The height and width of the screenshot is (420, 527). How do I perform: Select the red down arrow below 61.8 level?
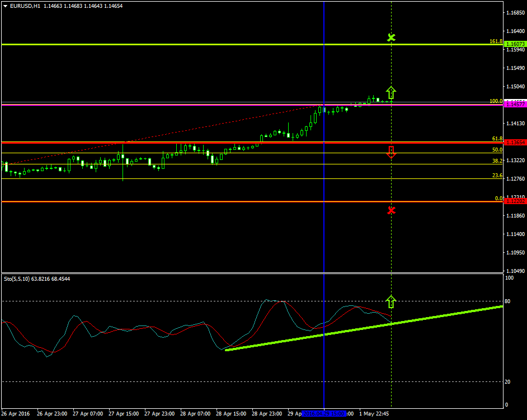391,152
